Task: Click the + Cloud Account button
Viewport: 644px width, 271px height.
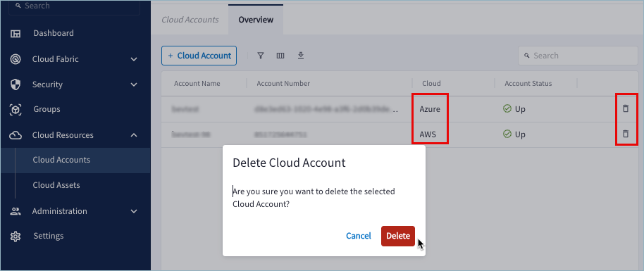Action: [x=199, y=56]
